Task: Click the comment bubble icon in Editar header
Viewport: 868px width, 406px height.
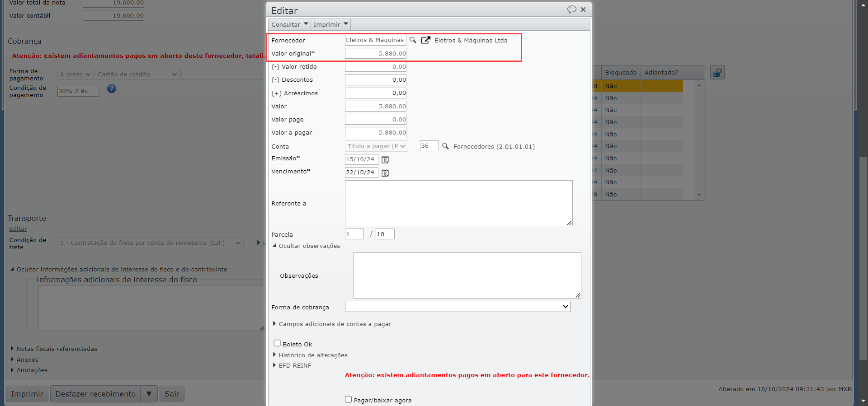Action: [571, 9]
